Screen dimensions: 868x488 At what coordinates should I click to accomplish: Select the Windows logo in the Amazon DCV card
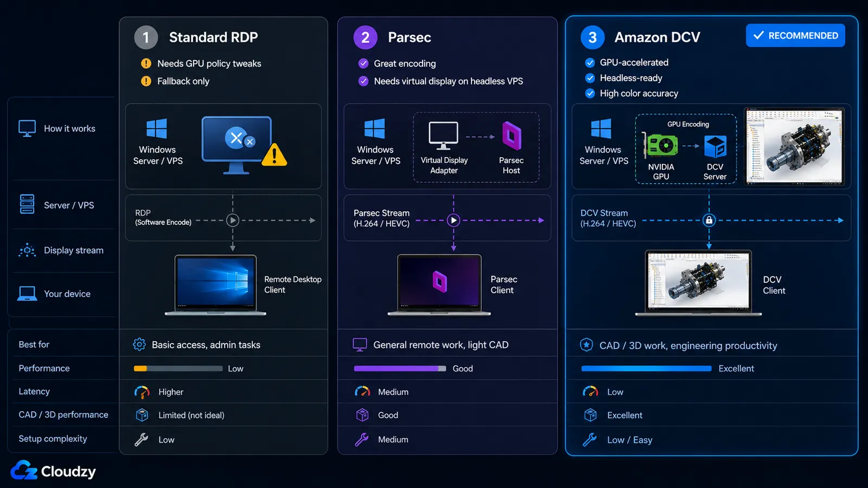click(601, 129)
